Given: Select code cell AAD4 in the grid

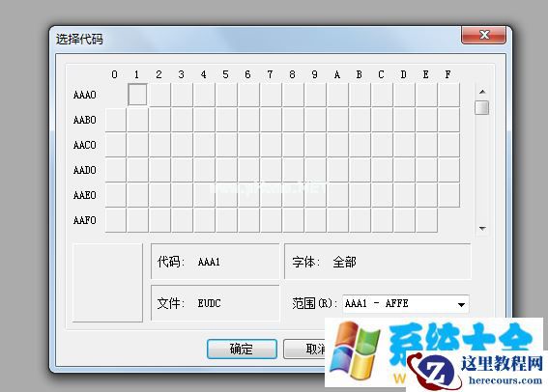Looking at the screenshot, I should click(x=204, y=170).
